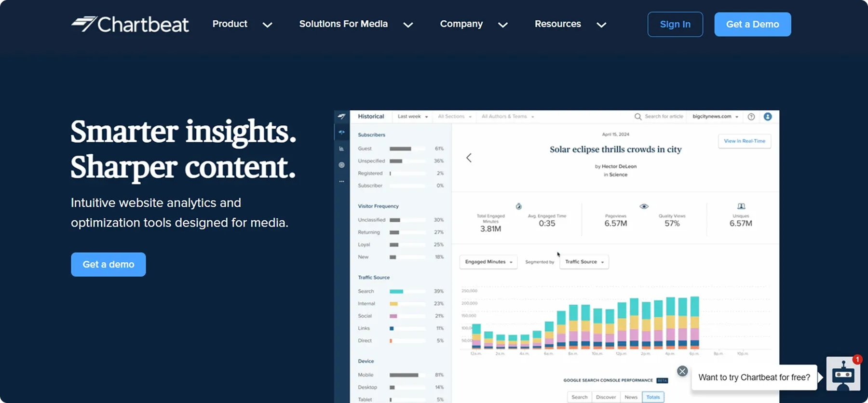Click the Loyal visitor frequency label

pyautogui.click(x=364, y=245)
